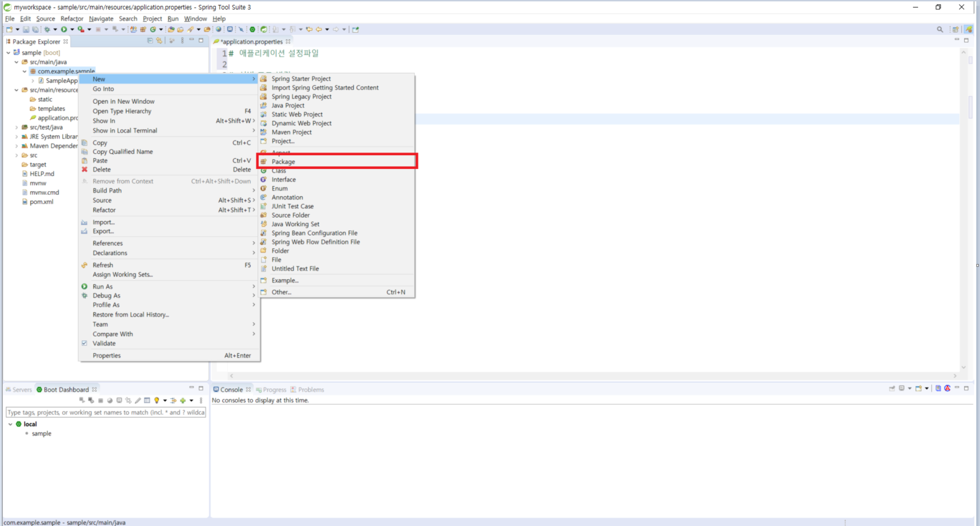Image resolution: width=980 pixels, height=526 pixels.
Task: Click the Open Console icon in Boot Dashboard
Action: (119, 401)
